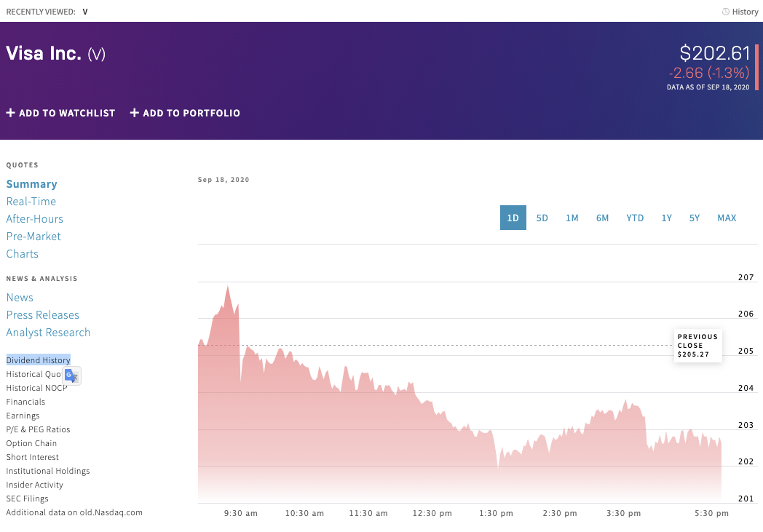Switch chart to 6M range
This screenshot has width=763, height=532.
602,218
